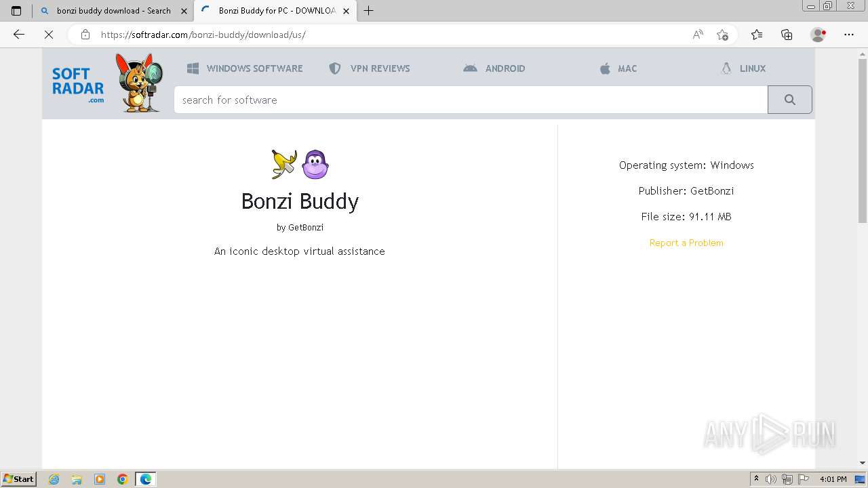The height and width of the screenshot is (488, 868).
Task: Click File size: 91.11 MB text
Action: click(686, 217)
